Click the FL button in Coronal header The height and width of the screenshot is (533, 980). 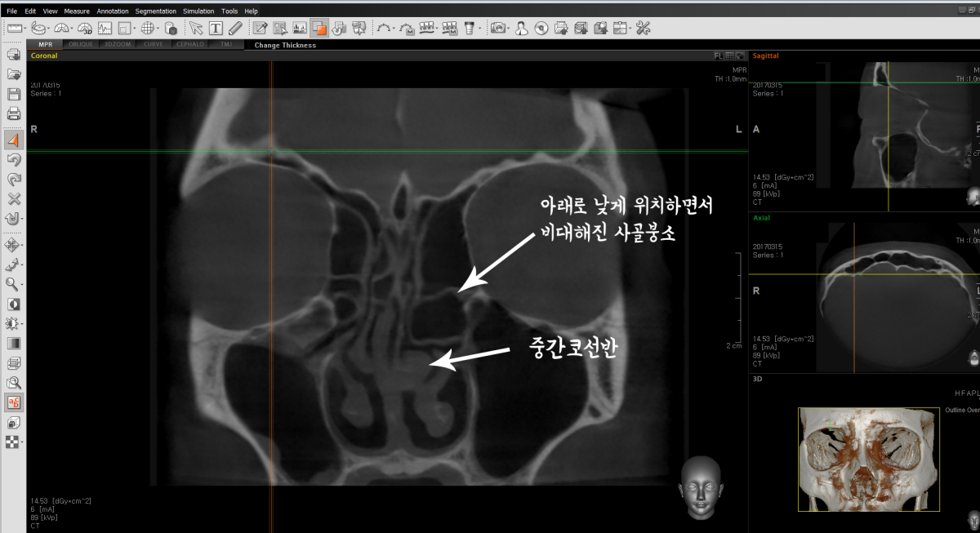point(718,56)
